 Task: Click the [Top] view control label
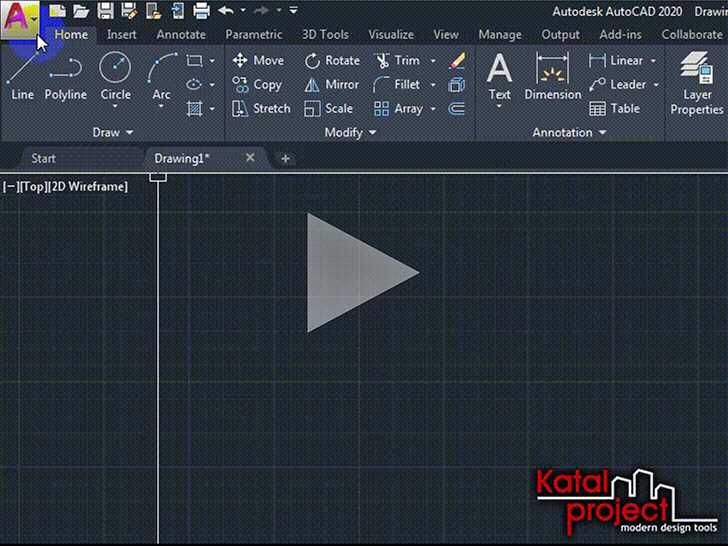tap(33, 187)
